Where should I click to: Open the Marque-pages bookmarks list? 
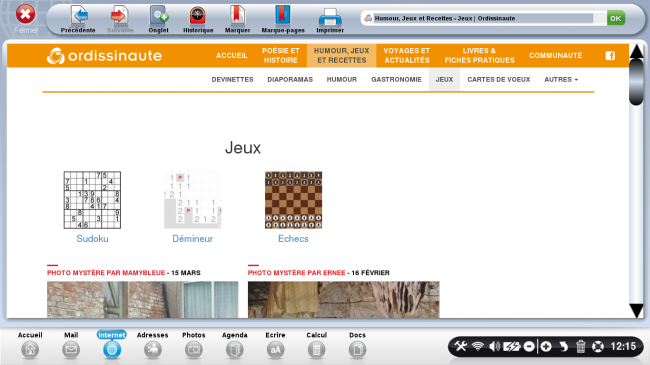(283, 19)
